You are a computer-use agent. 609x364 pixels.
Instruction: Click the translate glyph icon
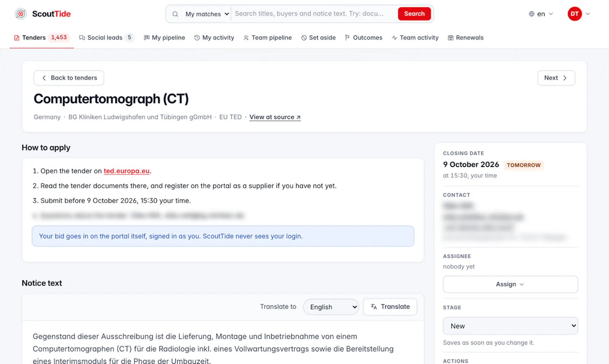click(374, 307)
